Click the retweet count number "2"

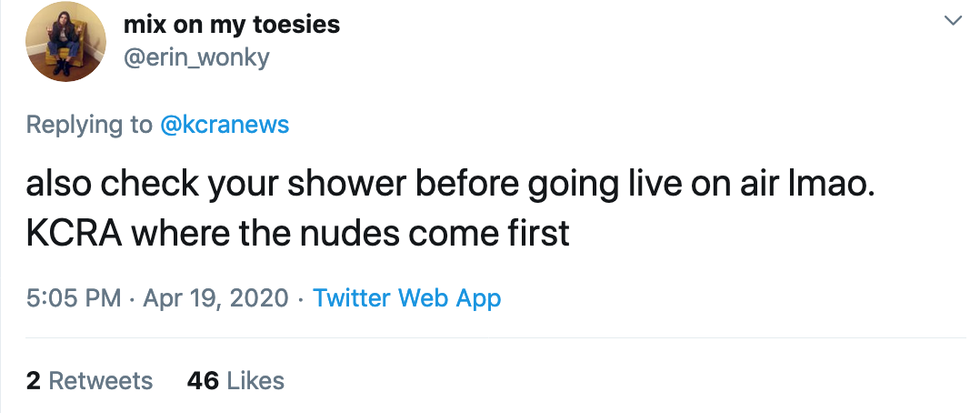pyautogui.click(x=33, y=381)
